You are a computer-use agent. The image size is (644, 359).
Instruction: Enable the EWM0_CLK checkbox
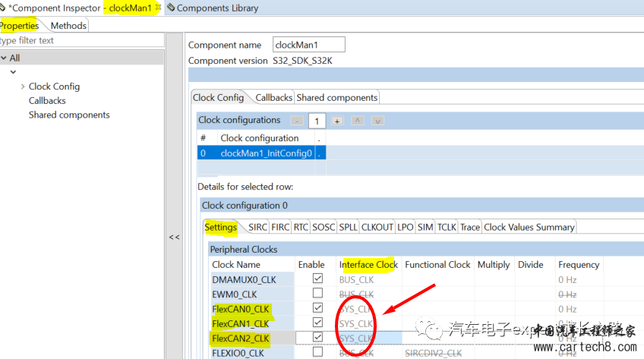(x=317, y=293)
